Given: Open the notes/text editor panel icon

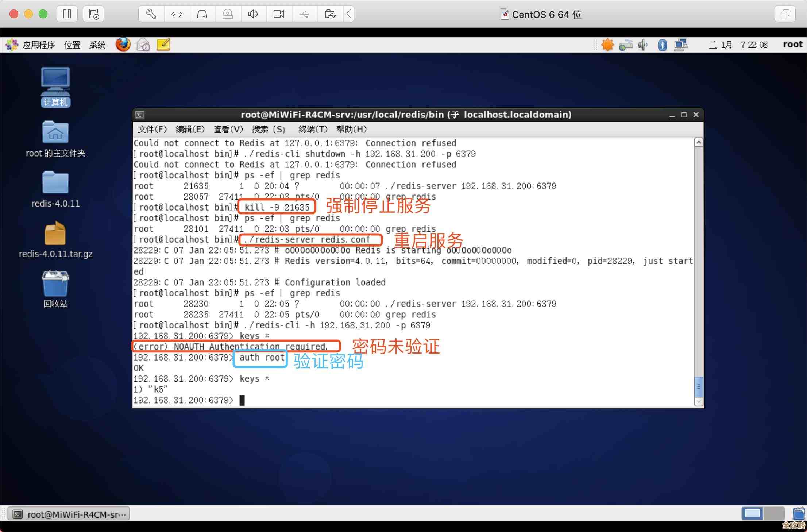Looking at the screenshot, I should pyautogui.click(x=163, y=45).
